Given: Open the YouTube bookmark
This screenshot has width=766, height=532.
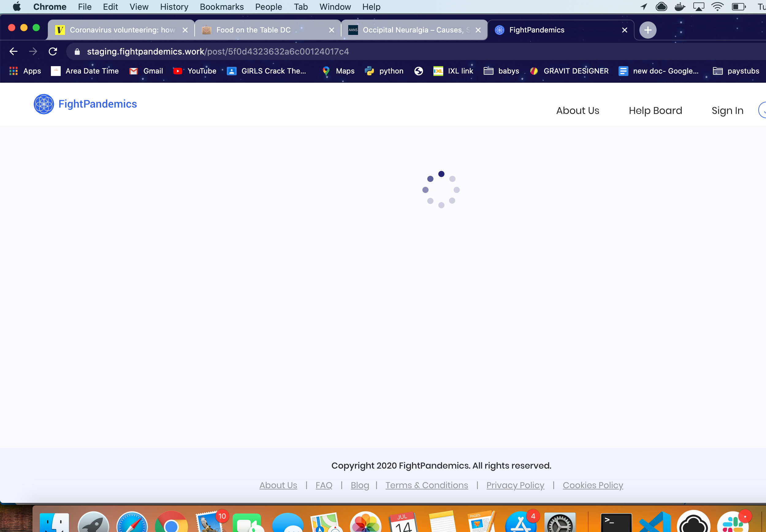Looking at the screenshot, I should click(195, 71).
